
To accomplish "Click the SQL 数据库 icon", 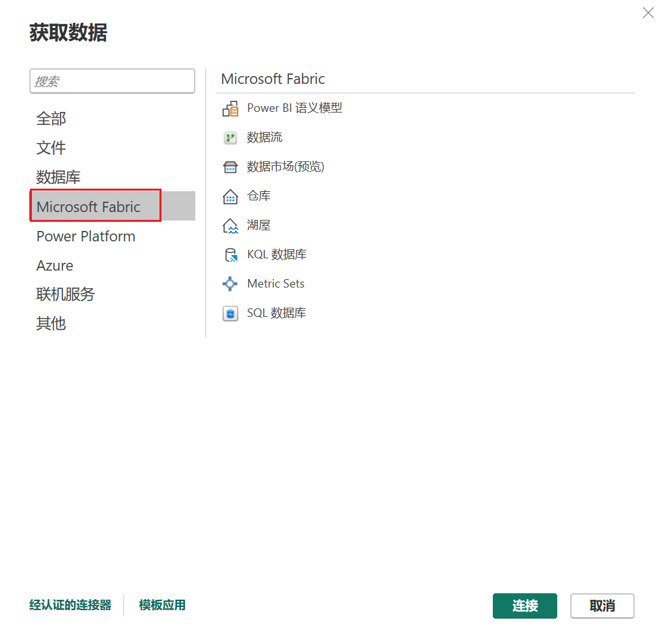I will pos(230,314).
